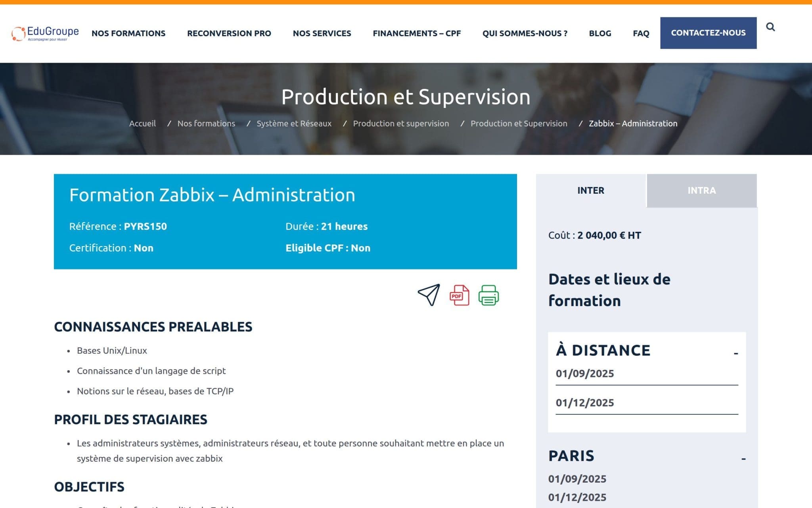This screenshot has width=812, height=508.
Task: Collapse the À DISTANCE section
Action: point(736,353)
